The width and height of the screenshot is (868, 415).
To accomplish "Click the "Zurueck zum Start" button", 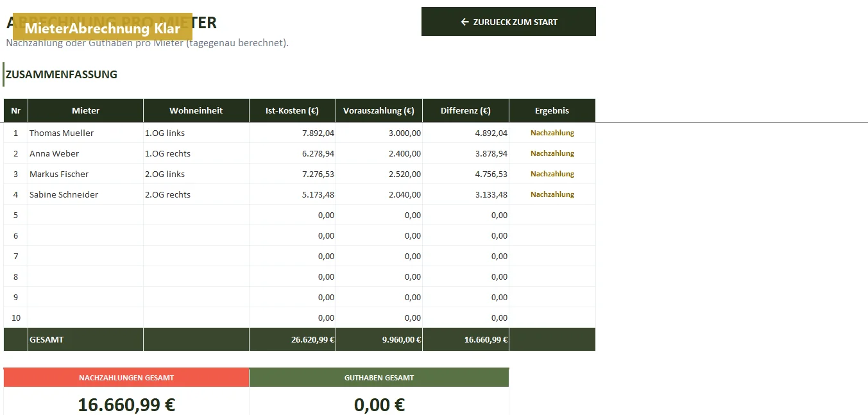I will 509,22.
